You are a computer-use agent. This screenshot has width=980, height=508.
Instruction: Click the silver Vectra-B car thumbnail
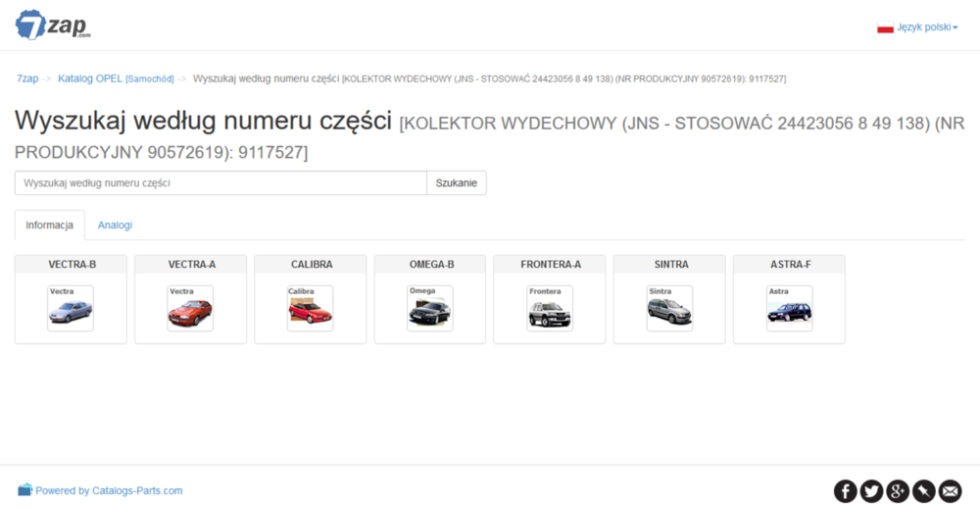click(x=71, y=308)
